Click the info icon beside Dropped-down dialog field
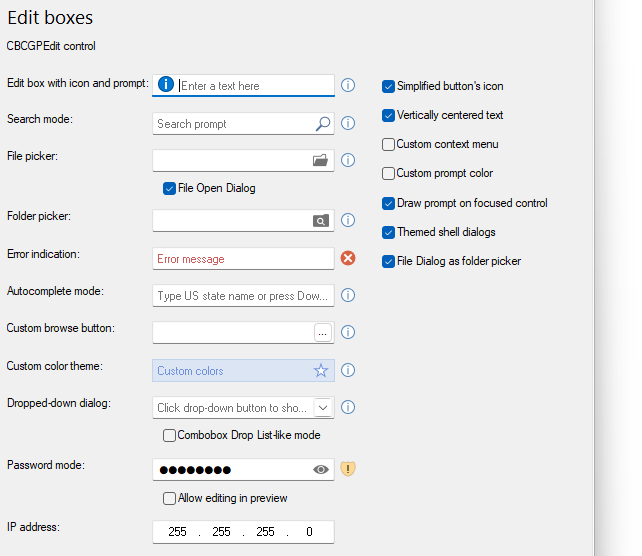The image size is (642, 556). tap(348, 407)
